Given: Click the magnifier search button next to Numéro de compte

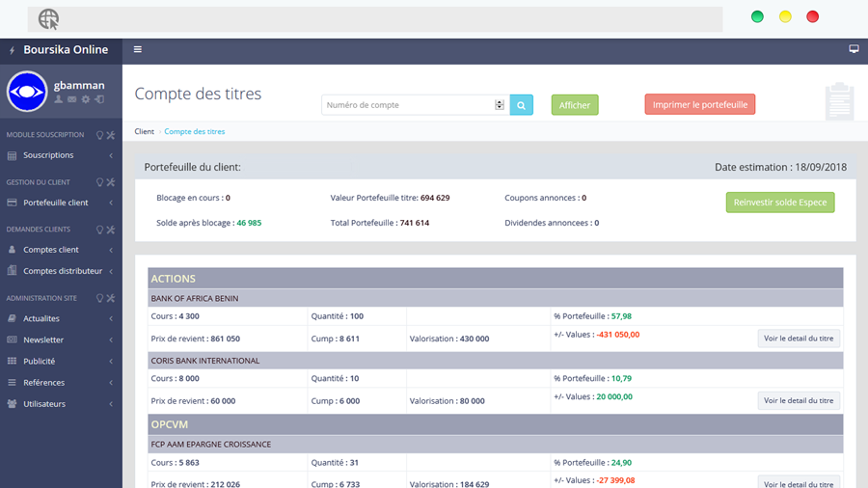Looking at the screenshot, I should coord(522,104).
